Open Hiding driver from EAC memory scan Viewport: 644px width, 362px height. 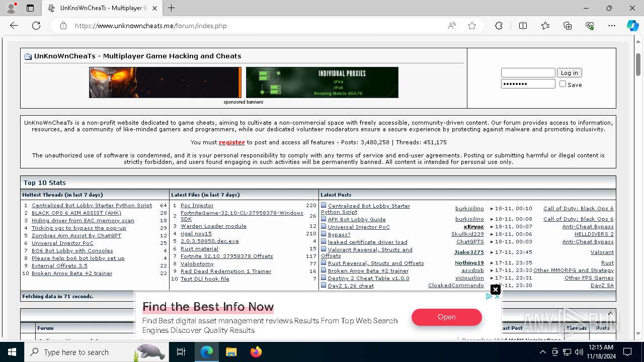[83, 220]
